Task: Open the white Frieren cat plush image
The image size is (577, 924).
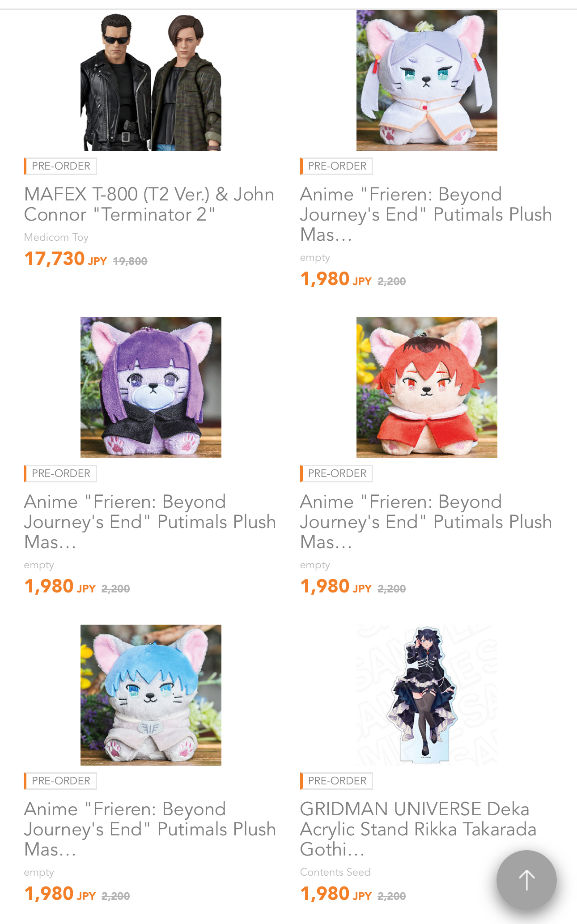Action: pos(427,80)
